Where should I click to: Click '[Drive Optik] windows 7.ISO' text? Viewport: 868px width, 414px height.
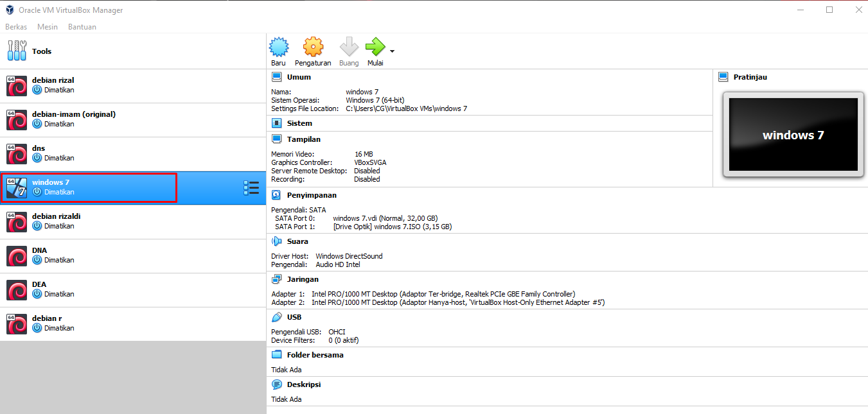[x=392, y=227]
